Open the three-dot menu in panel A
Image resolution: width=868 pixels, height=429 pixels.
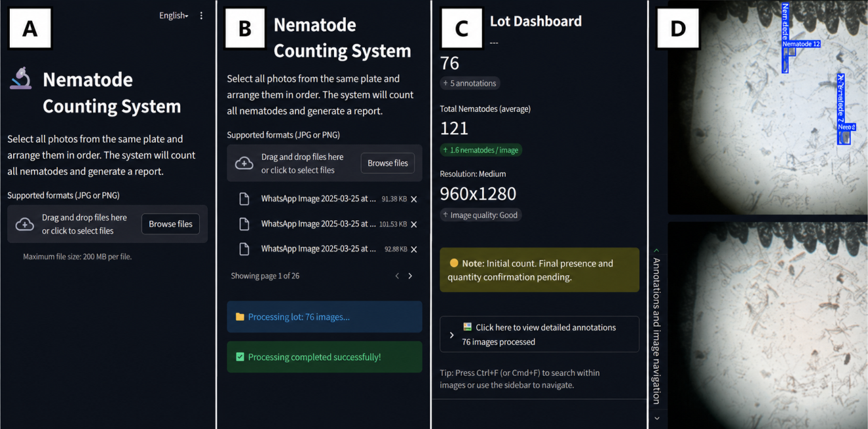point(201,16)
